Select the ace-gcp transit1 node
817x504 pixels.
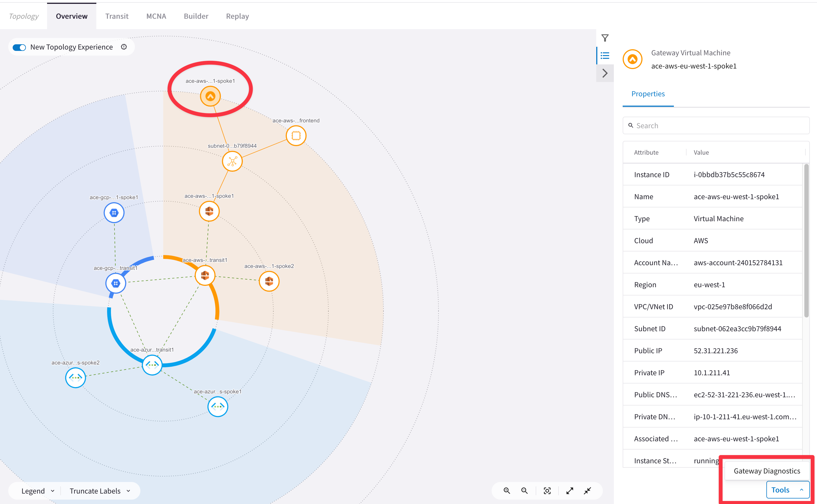tap(116, 283)
